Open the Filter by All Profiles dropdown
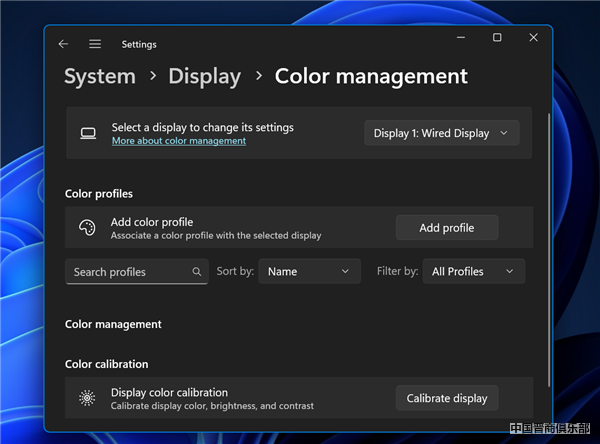600x444 pixels. pyautogui.click(x=474, y=271)
